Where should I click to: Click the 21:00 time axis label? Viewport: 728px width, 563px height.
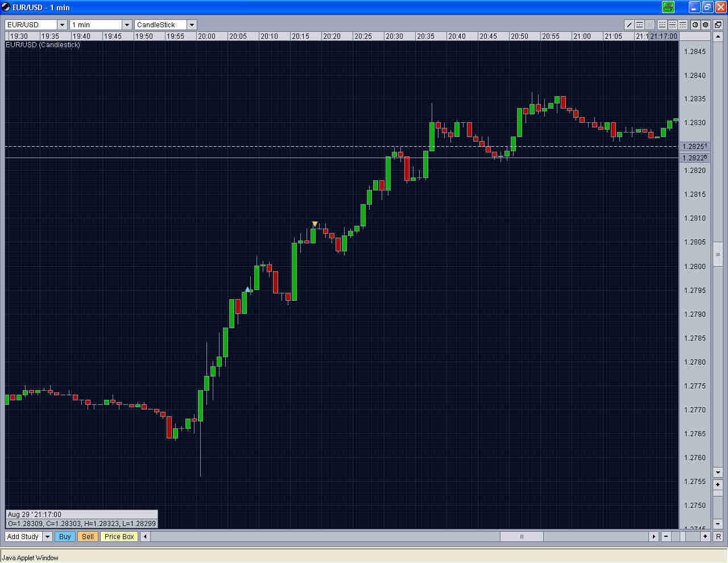(x=582, y=36)
